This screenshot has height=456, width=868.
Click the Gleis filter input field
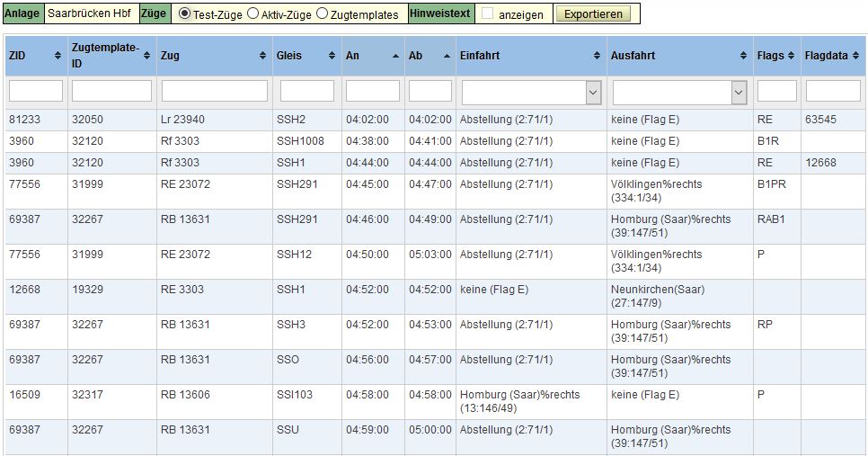(306, 92)
